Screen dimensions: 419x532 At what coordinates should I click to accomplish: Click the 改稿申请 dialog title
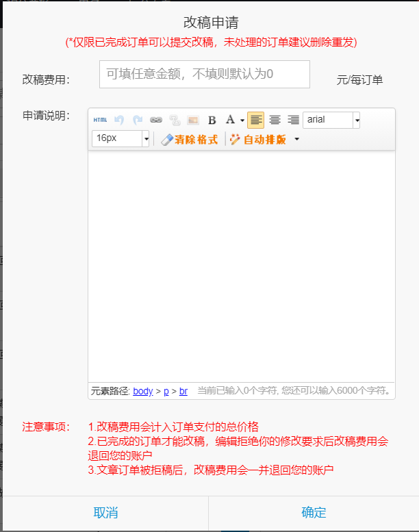(211, 23)
